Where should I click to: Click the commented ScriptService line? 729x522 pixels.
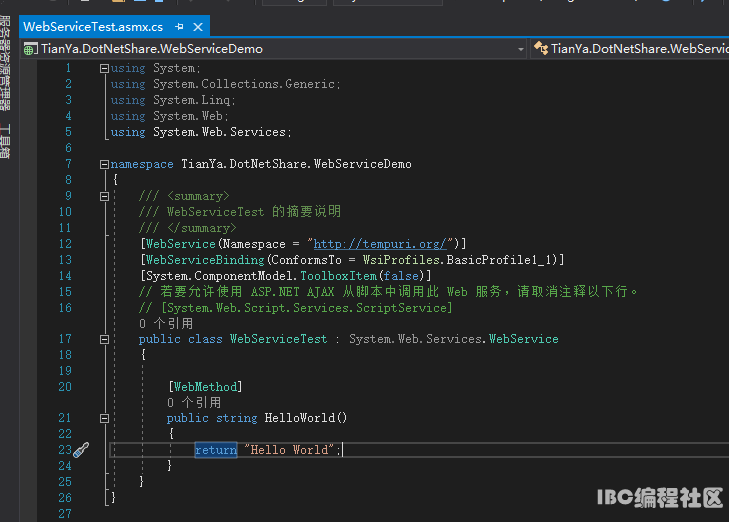point(295,308)
